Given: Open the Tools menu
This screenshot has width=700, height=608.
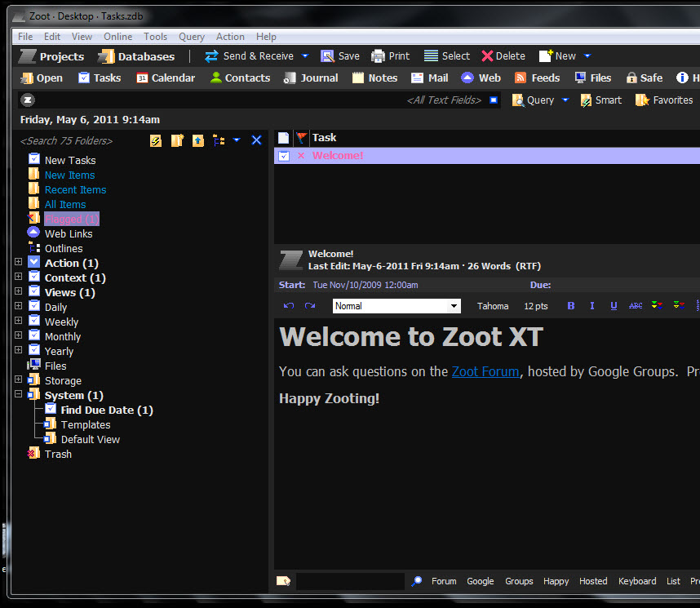Looking at the screenshot, I should (155, 37).
